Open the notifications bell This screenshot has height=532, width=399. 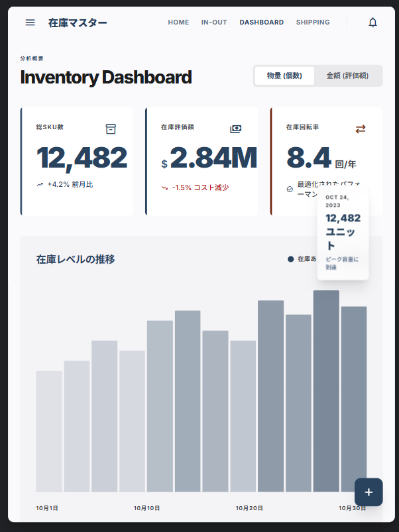click(372, 23)
